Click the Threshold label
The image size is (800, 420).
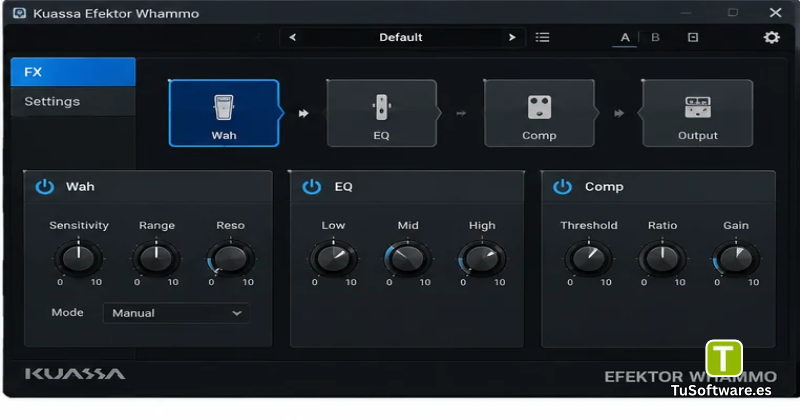click(x=589, y=225)
